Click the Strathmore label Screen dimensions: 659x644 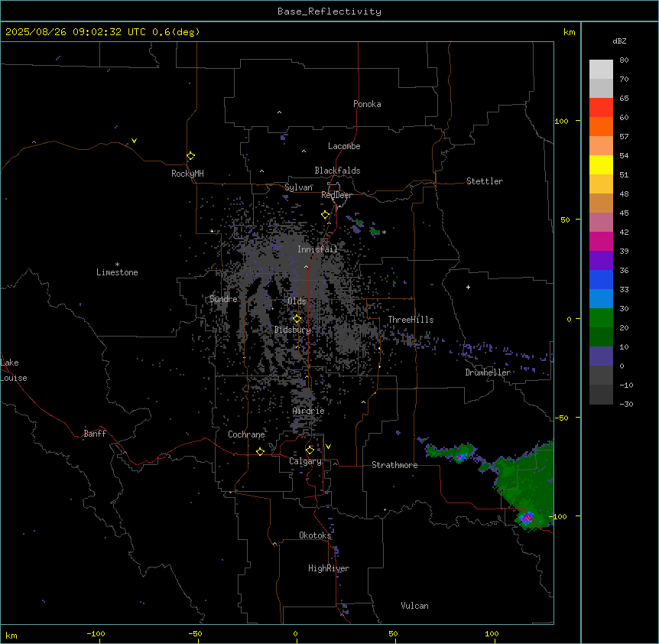tap(394, 465)
